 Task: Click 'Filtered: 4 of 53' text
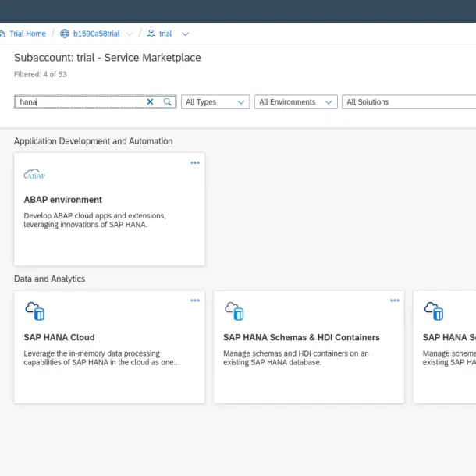click(x=41, y=74)
